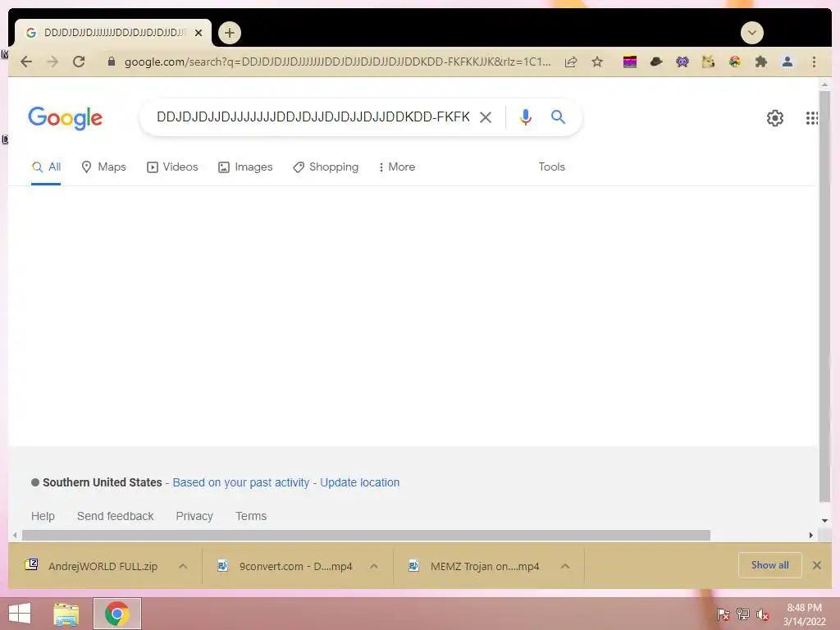Screen dimensions: 840x630
Task: Switch to Shopping results
Action: 326,167
